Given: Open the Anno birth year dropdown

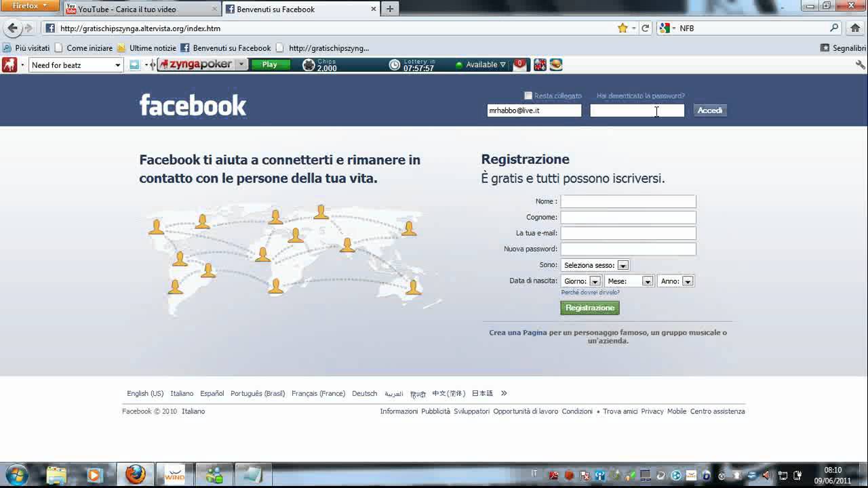Looking at the screenshot, I should 675,281.
